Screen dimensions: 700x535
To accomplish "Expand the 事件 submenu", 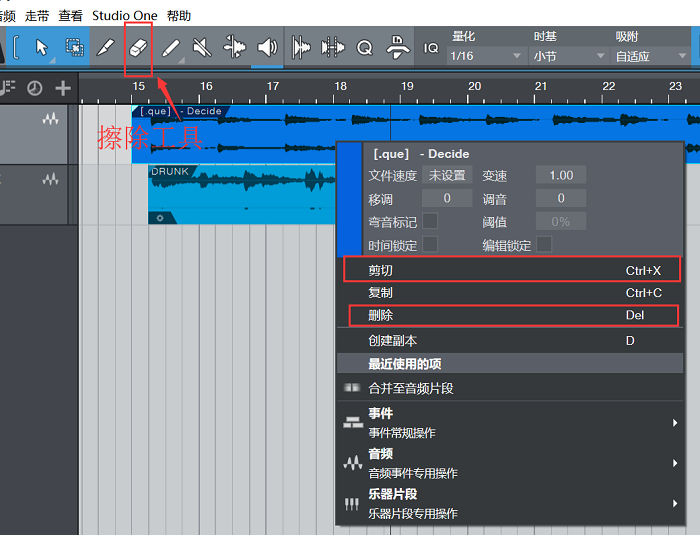I will 510,422.
